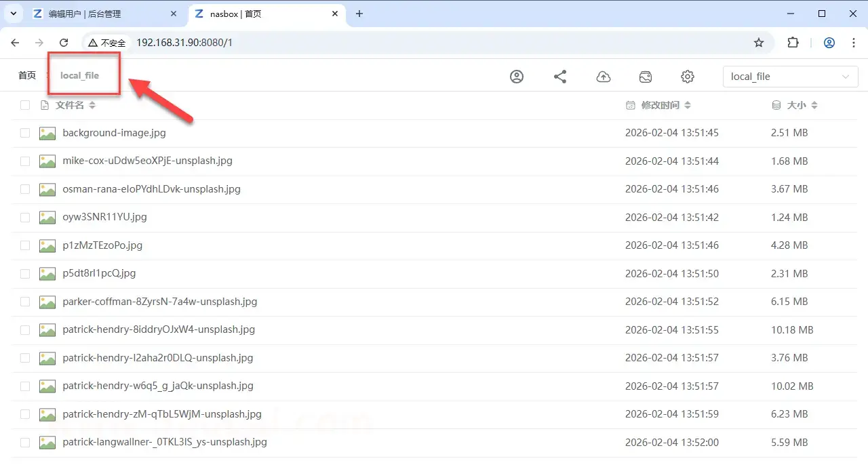Open the user account icon

pos(517,77)
